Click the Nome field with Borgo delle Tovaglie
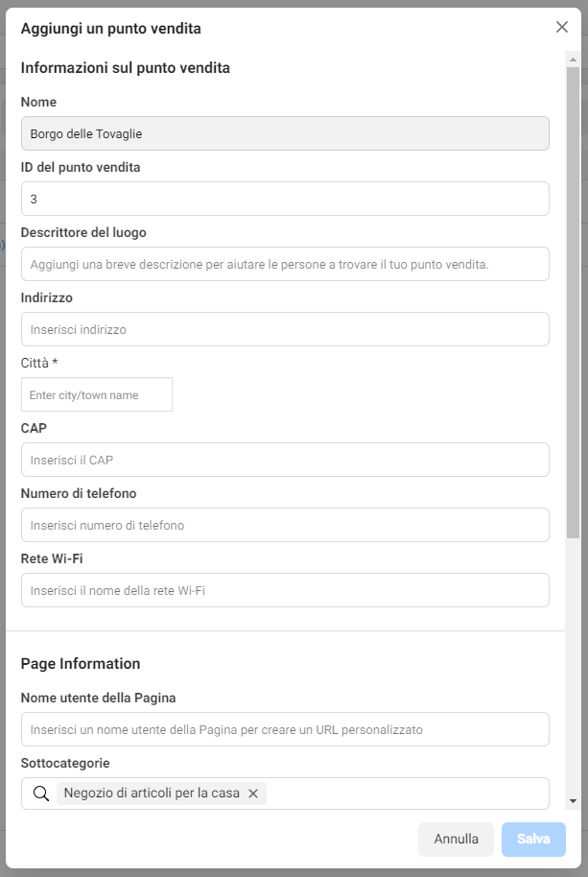 click(x=285, y=133)
